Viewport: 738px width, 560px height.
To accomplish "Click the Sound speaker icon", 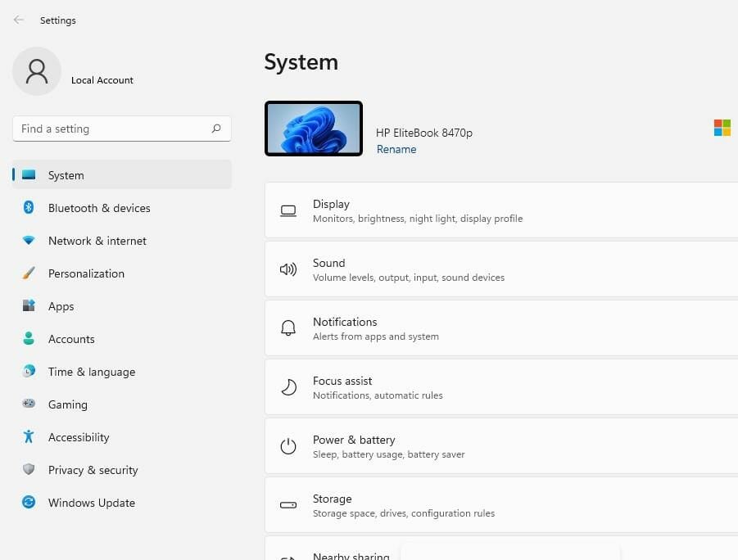I will coord(288,269).
